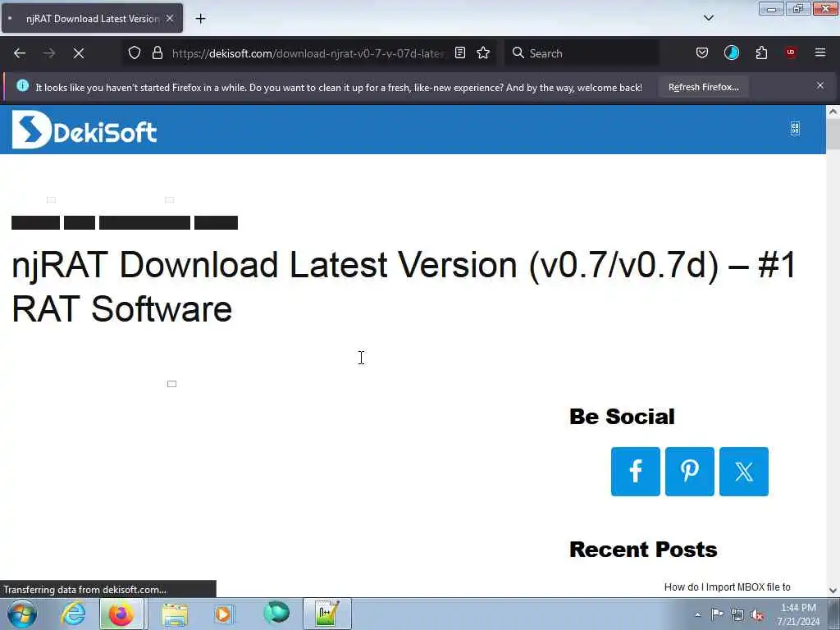This screenshot has width=840, height=630.
Task: Open the DekiSoft site menu icon
Action: 795,129
